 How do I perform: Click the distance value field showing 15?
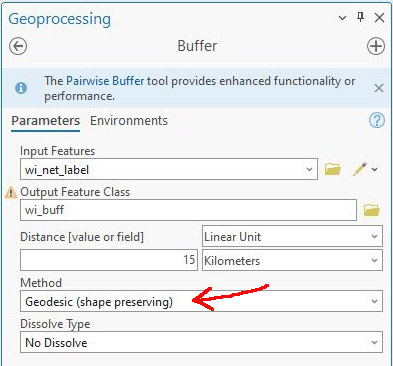coord(109,260)
